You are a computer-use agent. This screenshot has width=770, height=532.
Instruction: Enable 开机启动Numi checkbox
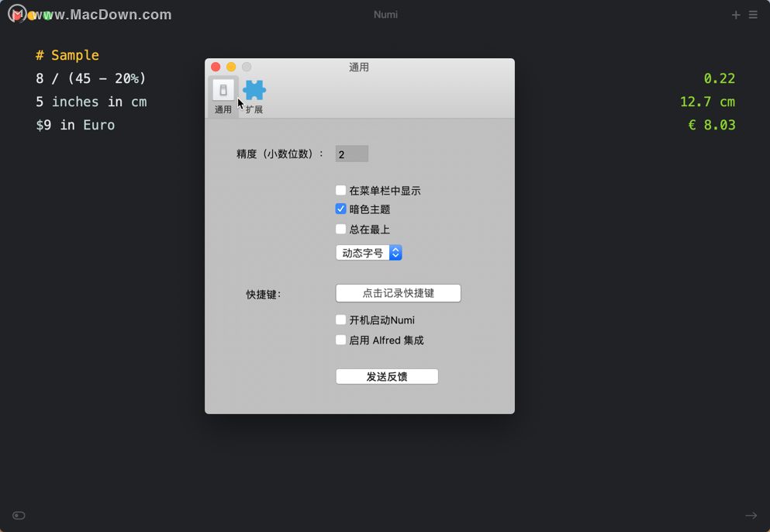[x=340, y=320]
